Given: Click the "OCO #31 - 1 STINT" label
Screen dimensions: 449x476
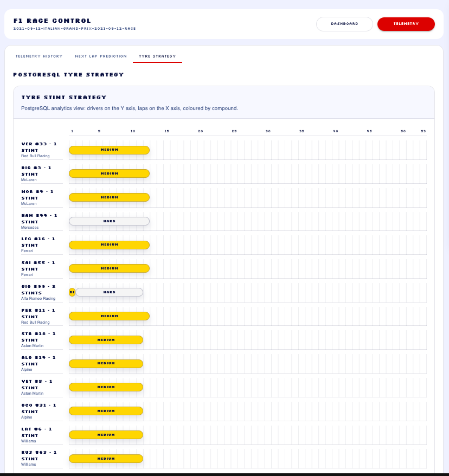Looking at the screenshot, I should (x=39, y=409).
